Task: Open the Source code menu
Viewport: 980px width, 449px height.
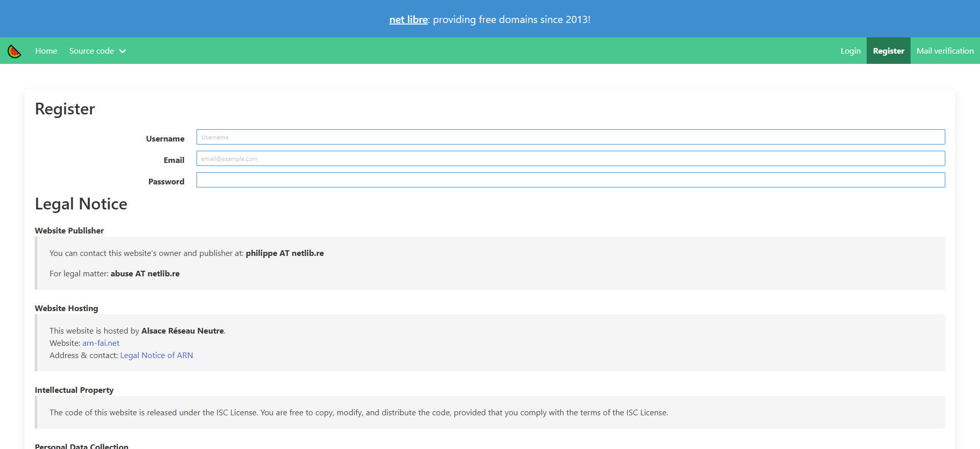Action: 92,51
